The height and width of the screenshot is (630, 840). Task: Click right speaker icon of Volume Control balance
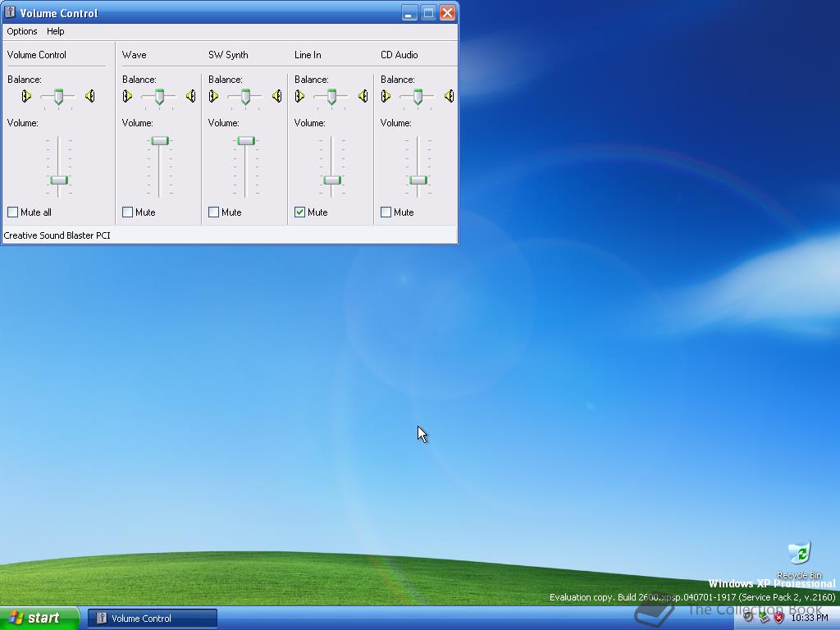pos(90,97)
